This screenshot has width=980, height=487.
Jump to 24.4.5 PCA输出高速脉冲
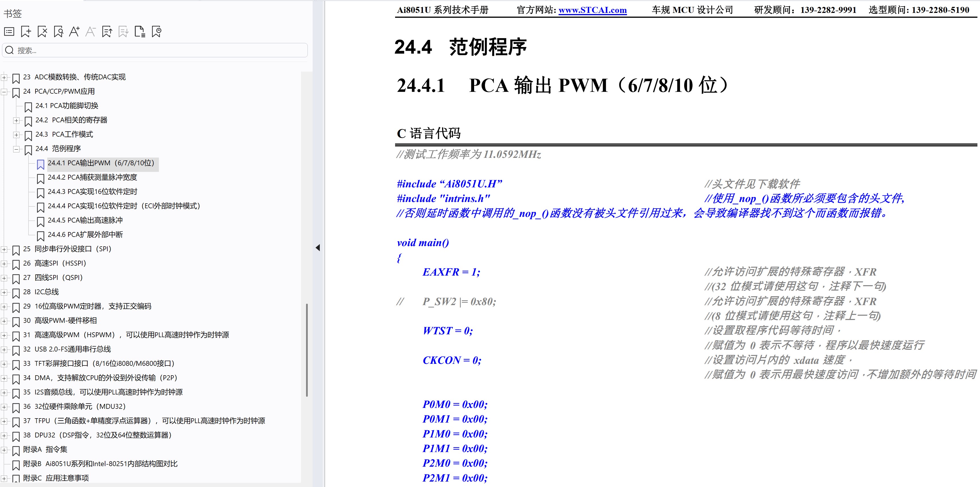pos(85,220)
